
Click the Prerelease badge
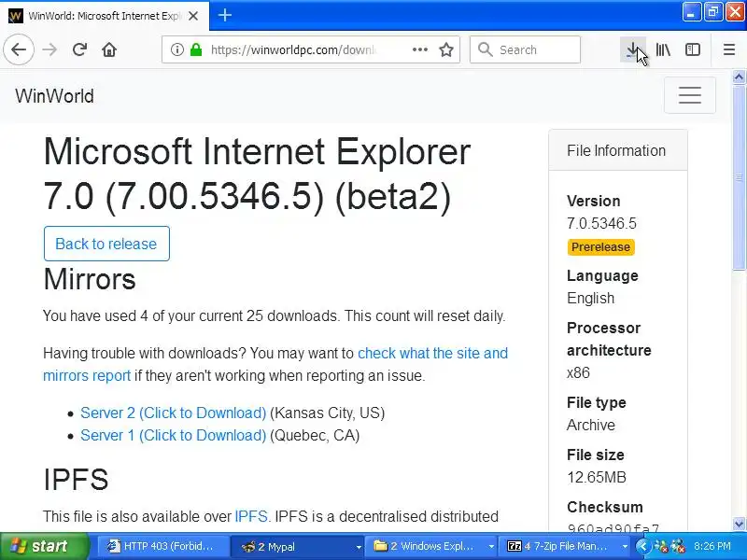[600, 247]
